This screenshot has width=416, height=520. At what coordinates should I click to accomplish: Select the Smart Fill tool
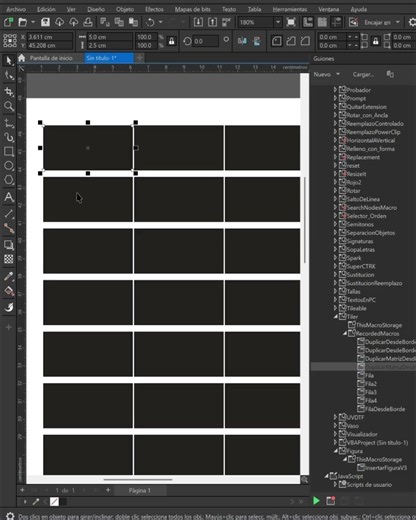[9, 307]
